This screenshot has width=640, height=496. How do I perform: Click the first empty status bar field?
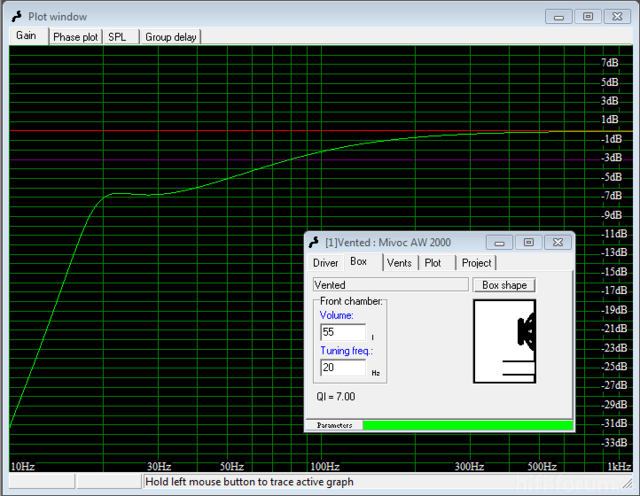(x=42, y=482)
